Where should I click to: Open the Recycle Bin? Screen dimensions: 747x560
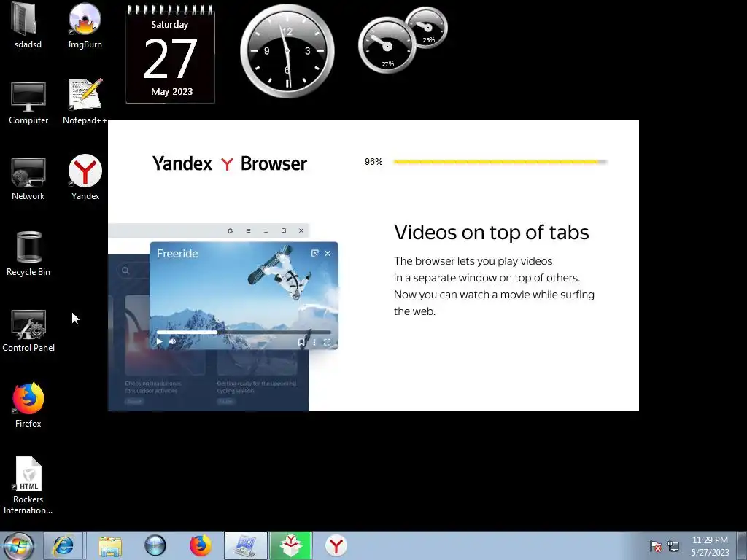(x=28, y=254)
